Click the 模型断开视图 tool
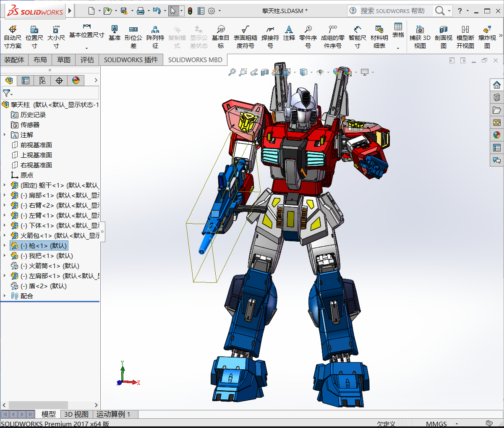Image resolution: width=504 pixels, height=428 pixels. coord(465,37)
